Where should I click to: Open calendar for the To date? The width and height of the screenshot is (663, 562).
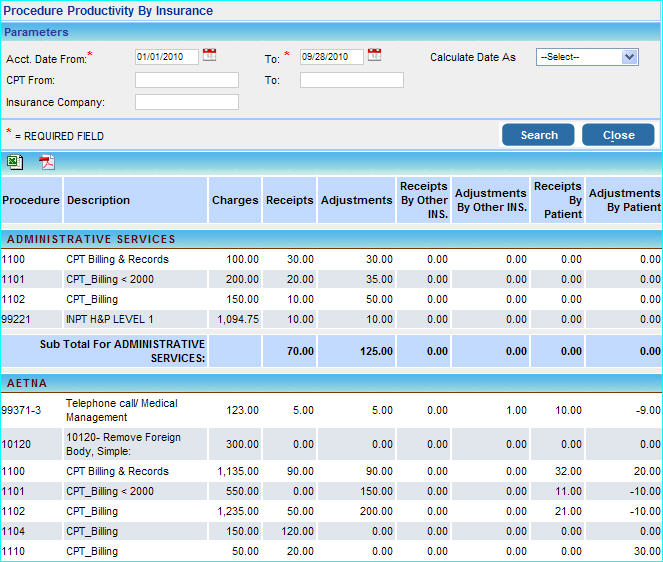[374, 55]
